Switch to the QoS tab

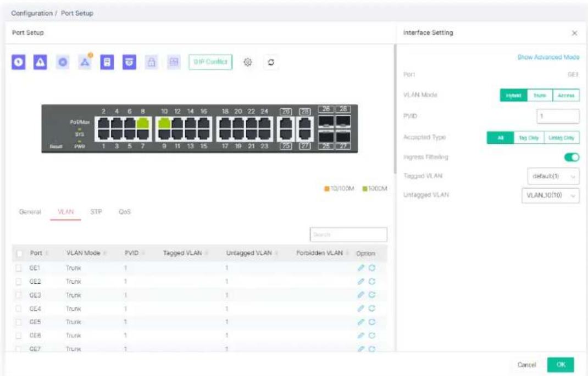pos(125,212)
